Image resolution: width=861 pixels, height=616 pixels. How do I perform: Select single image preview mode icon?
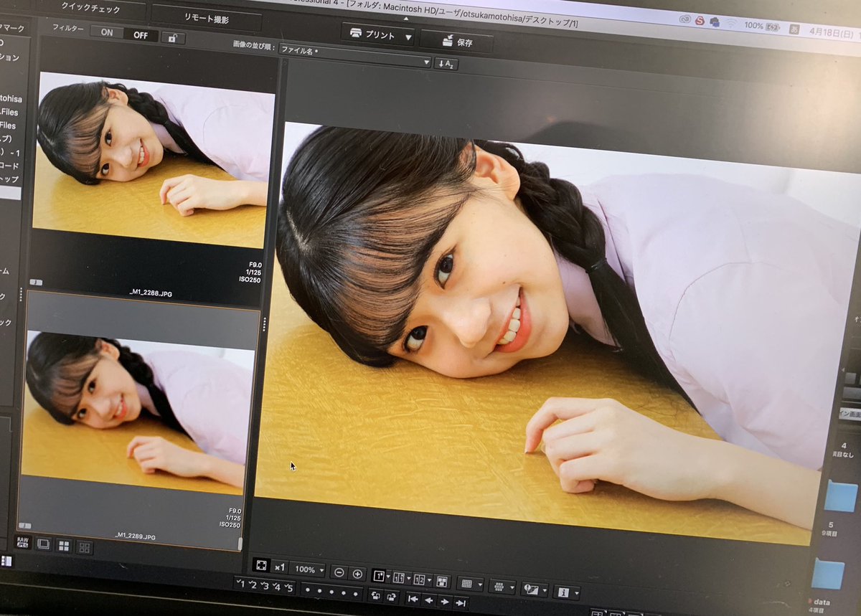[x=377, y=576]
